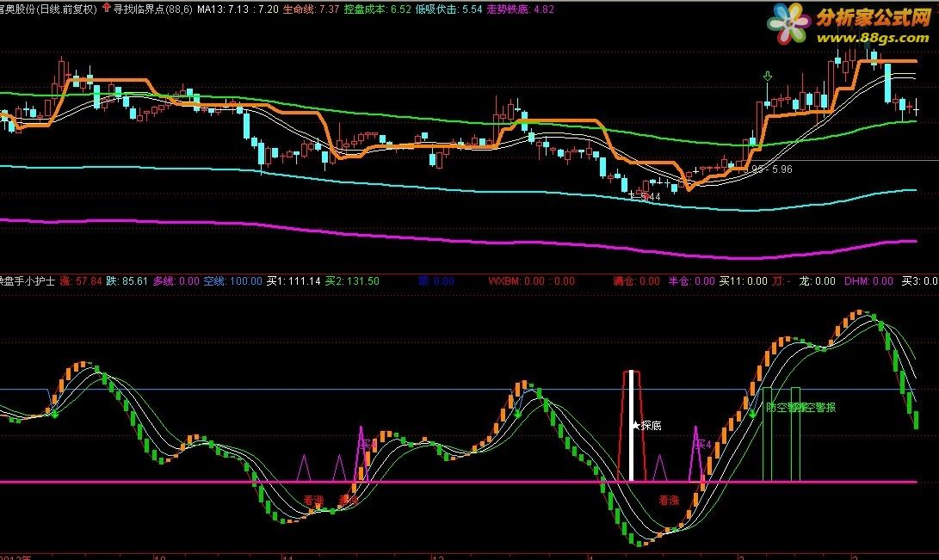Click the 半仓: 0.00 value
The image size is (939, 560).
pos(692,280)
